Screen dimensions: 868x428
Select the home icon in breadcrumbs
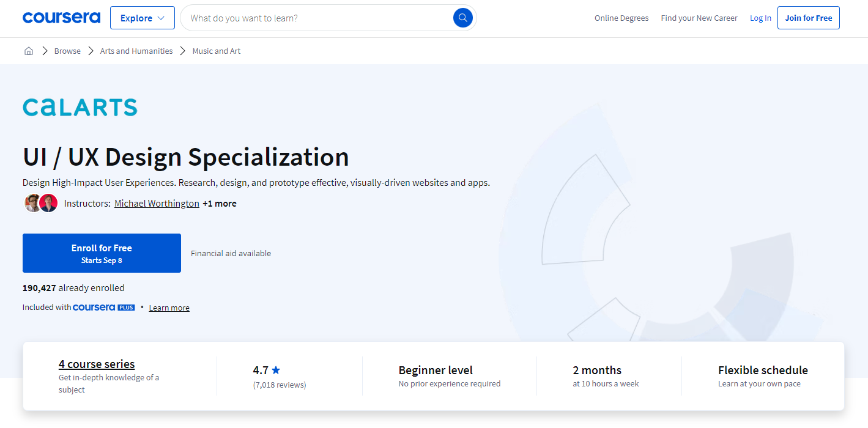click(x=28, y=51)
